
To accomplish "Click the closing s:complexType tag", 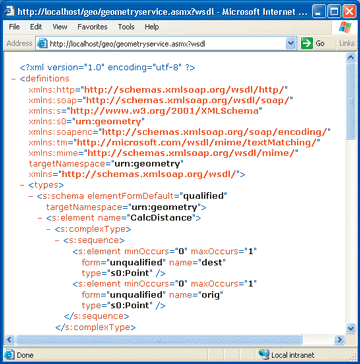I will point(96,327).
